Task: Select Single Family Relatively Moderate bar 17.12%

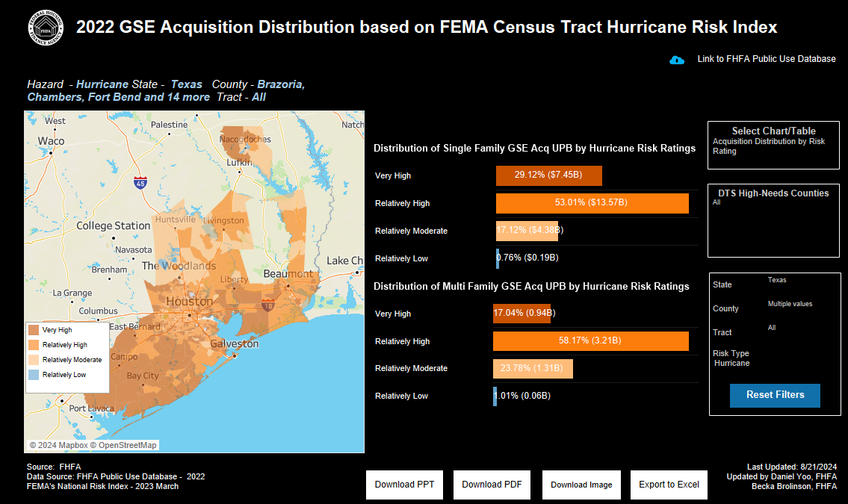Action: (527, 231)
